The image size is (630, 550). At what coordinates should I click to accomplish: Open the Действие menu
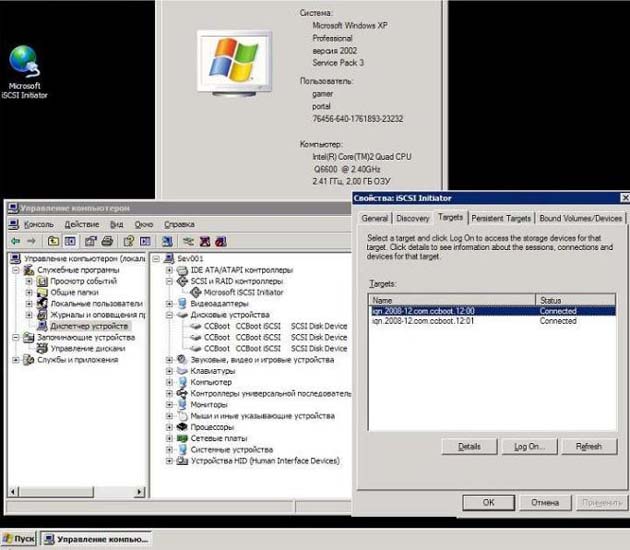coord(82,224)
